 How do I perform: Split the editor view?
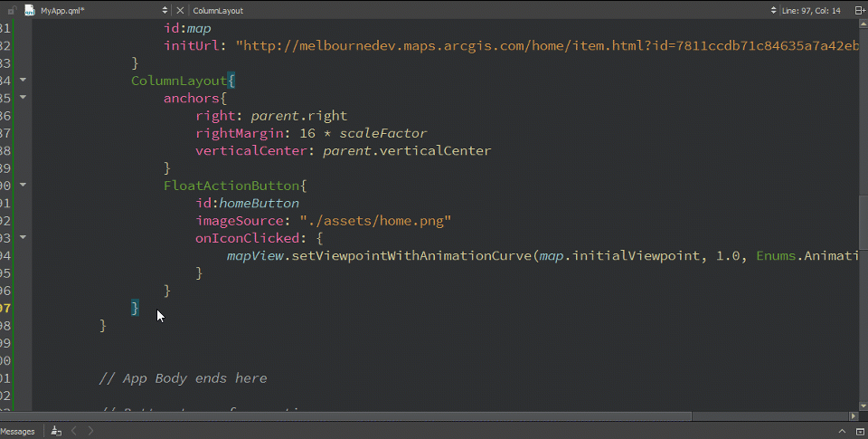click(x=860, y=10)
